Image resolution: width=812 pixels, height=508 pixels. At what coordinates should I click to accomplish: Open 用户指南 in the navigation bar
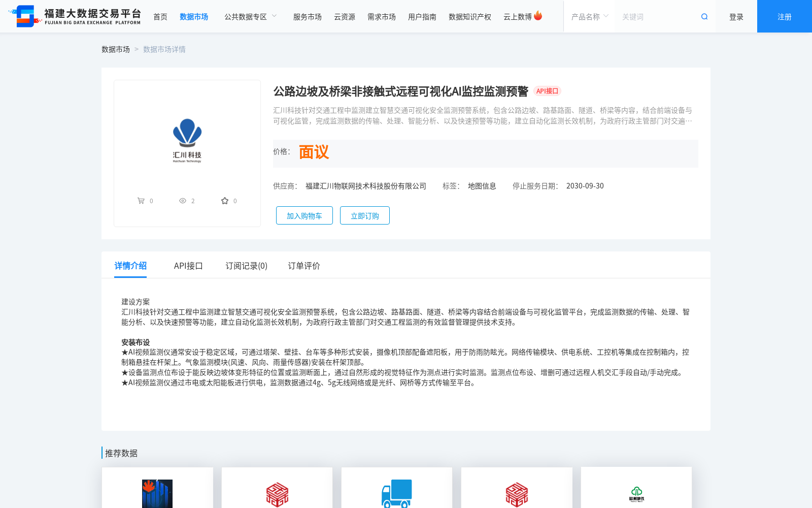pos(422,17)
